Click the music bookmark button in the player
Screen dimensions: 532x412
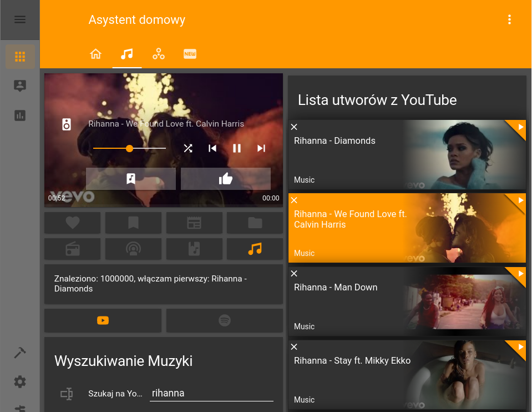pyautogui.click(x=130, y=179)
